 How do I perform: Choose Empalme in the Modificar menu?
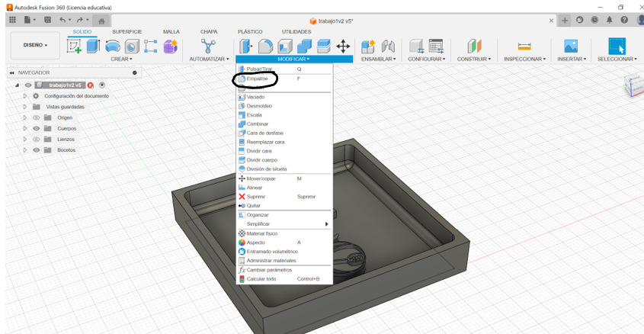click(284, 79)
